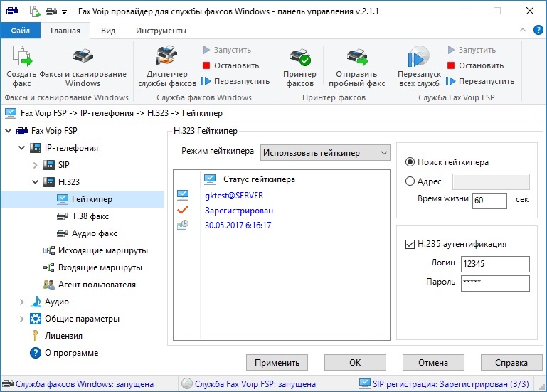The width and height of the screenshot is (547, 392).
Task: Click Перезапустить in Служба Fax Voip FSP group
Action: [x=480, y=81]
